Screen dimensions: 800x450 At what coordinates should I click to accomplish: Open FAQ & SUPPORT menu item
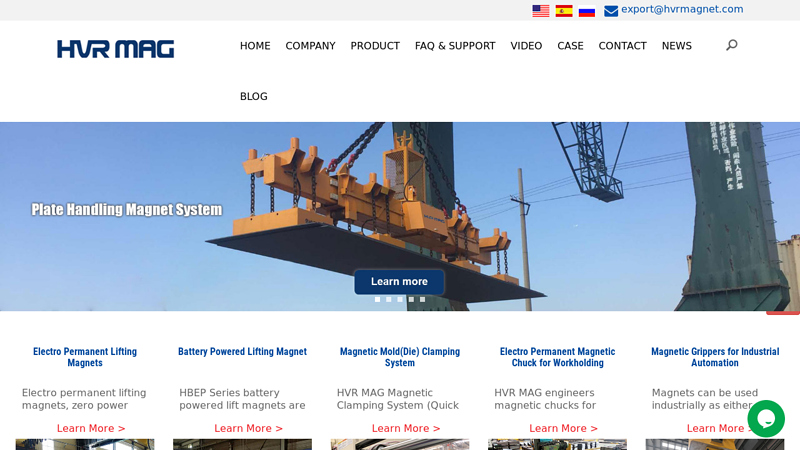coord(455,46)
